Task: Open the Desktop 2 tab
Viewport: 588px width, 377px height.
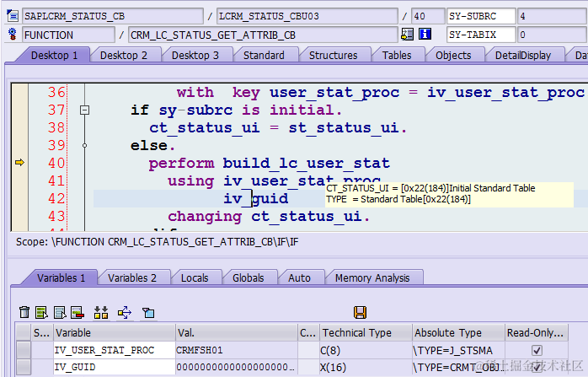Action: 124,56
